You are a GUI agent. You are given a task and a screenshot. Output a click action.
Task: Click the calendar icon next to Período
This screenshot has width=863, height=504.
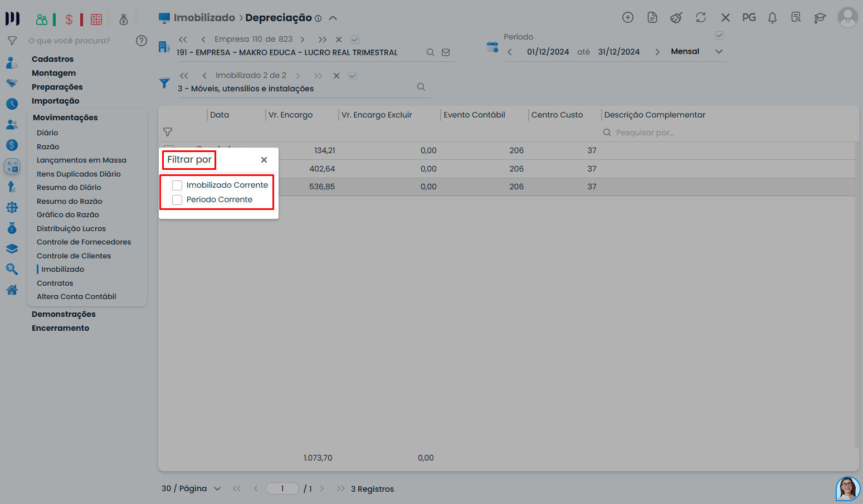pos(493,47)
